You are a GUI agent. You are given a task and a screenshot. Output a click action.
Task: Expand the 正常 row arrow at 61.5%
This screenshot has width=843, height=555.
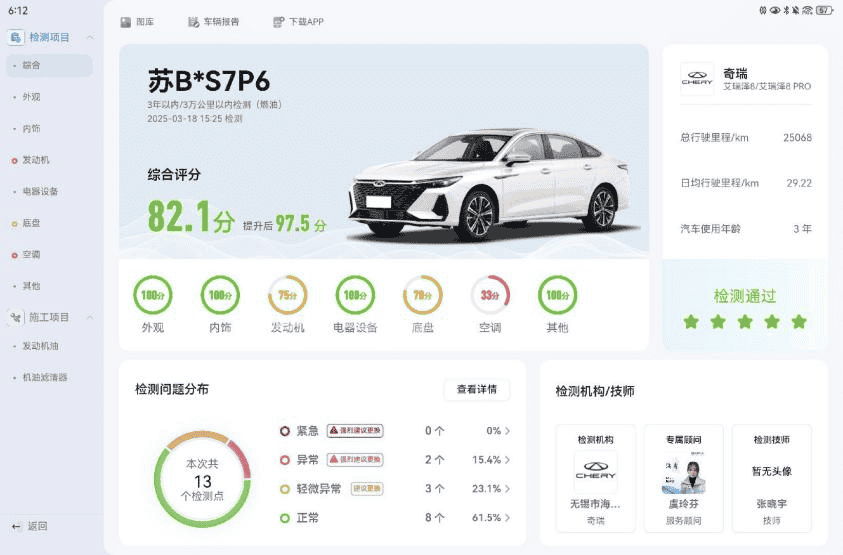coord(508,518)
